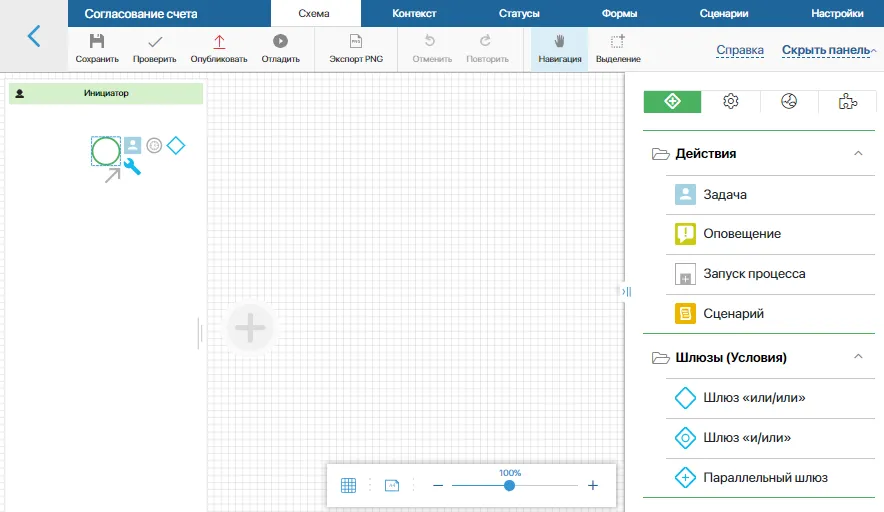Screen dimensions: 884x512
Task: Open the Справка help link
Action: coord(740,50)
